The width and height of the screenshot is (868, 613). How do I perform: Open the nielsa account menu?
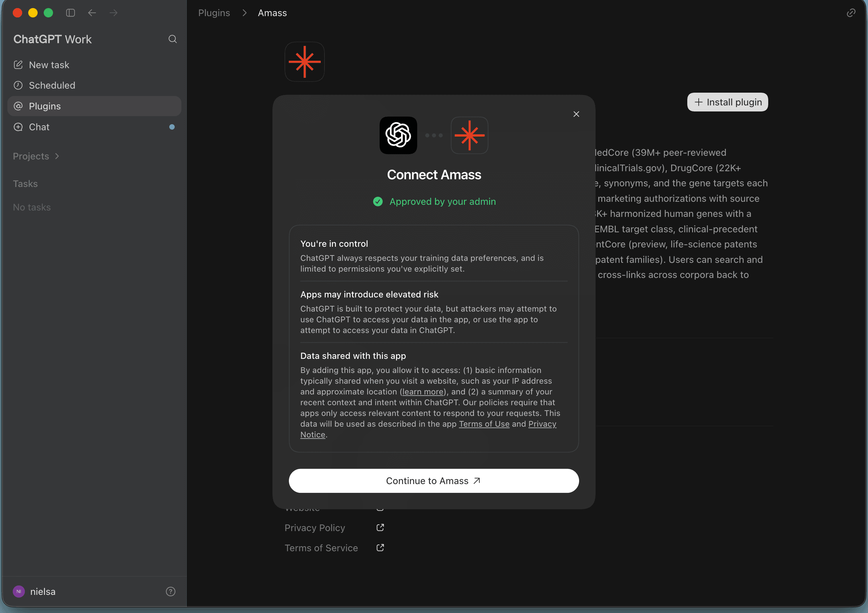[34, 592]
